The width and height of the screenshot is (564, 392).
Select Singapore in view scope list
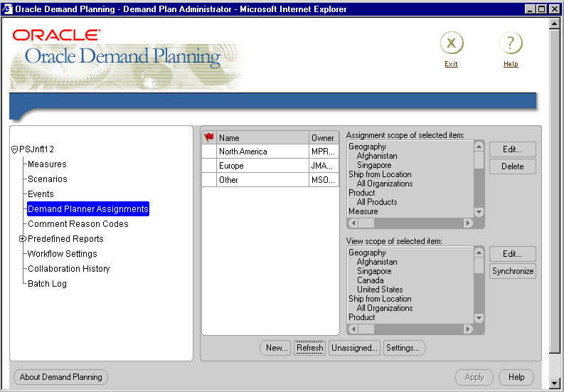[x=374, y=271]
